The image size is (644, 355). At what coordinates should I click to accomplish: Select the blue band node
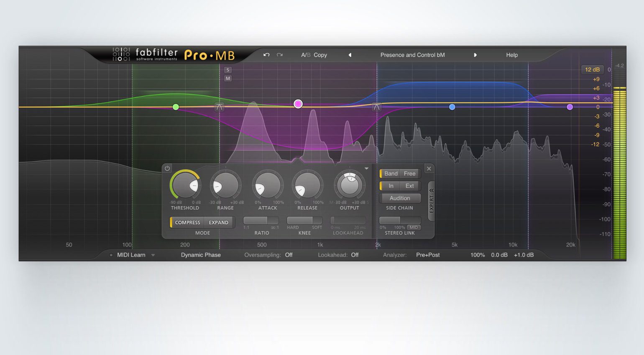(x=452, y=107)
